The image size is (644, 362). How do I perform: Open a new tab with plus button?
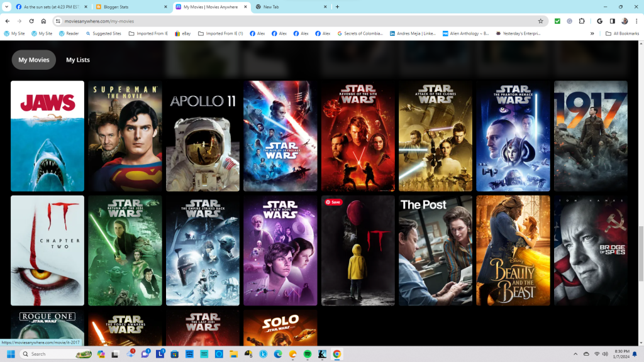pyautogui.click(x=337, y=7)
